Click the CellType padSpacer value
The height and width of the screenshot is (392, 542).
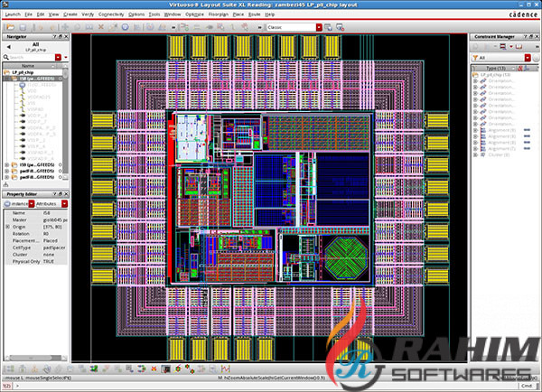(54, 247)
